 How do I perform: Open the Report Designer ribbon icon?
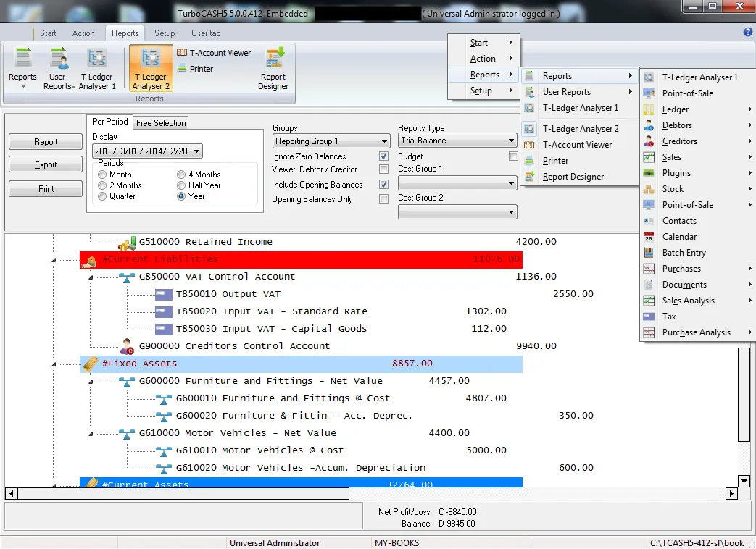coord(273,67)
